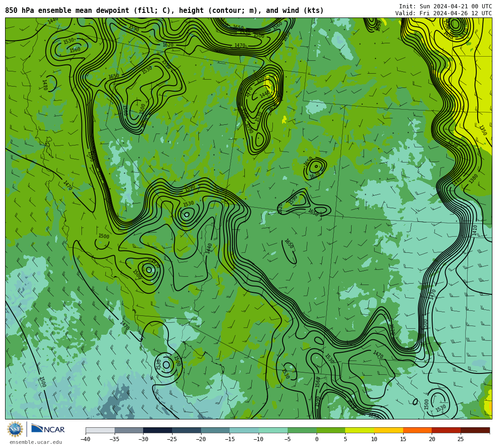Click the -5 colorbar tick label
The height and width of the screenshot is (448, 497).
click(x=287, y=439)
